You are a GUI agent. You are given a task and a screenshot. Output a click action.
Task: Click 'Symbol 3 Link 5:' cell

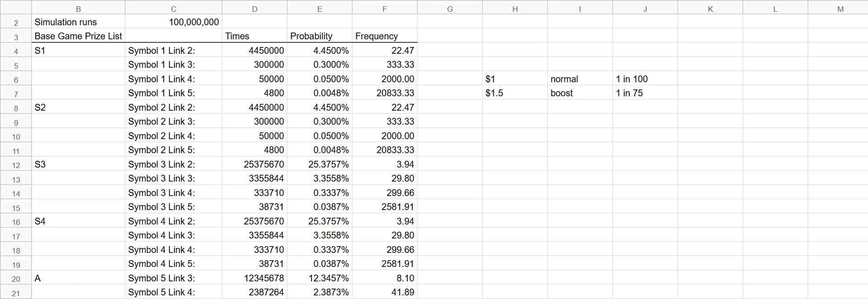pyautogui.click(x=174, y=207)
